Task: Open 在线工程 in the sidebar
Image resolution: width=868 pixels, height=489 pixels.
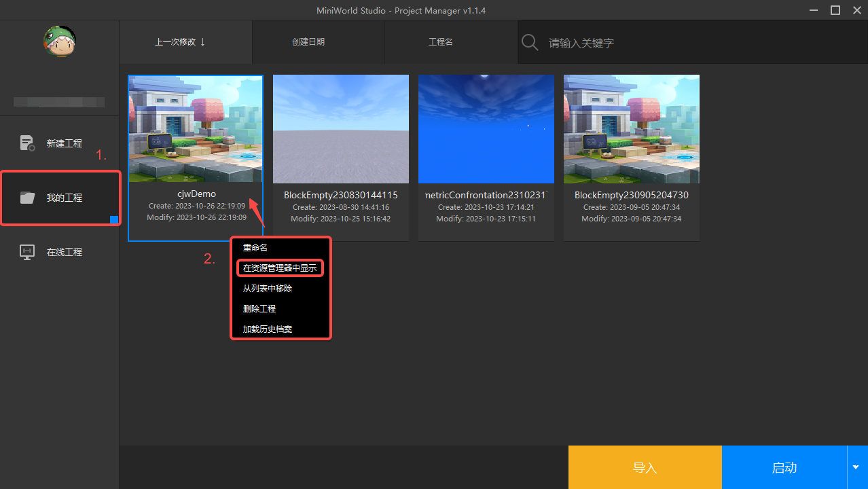Action: tap(60, 252)
